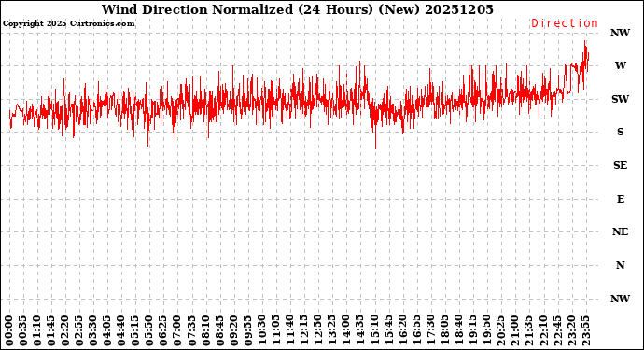Click the 15:10 time axis label
Viewport: 644px width, 350px height.
[x=374, y=331]
